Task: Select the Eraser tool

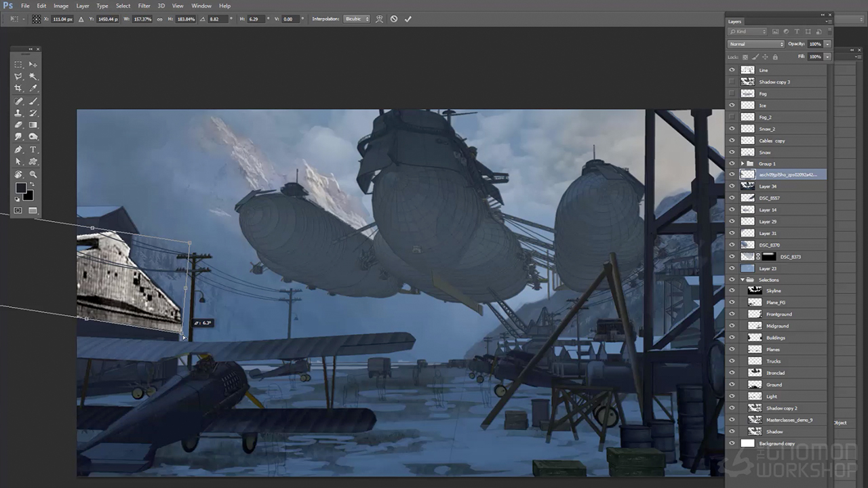Action: tap(18, 125)
